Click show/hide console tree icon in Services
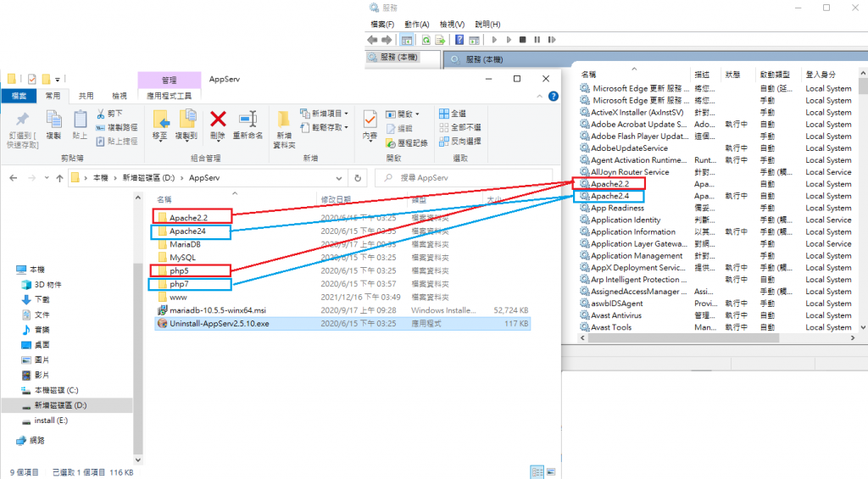The image size is (868, 479). [x=407, y=40]
